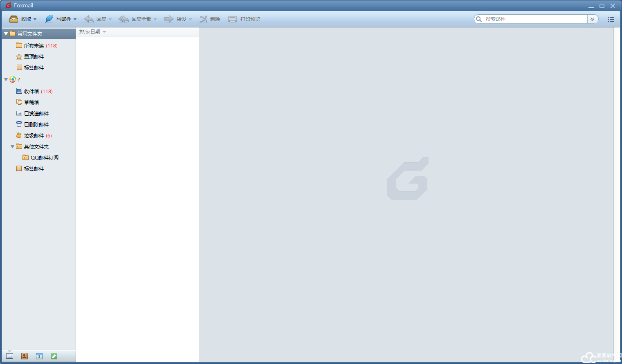
Task: Click the 已删除邮件 trash icon
Action: coord(19,124)
